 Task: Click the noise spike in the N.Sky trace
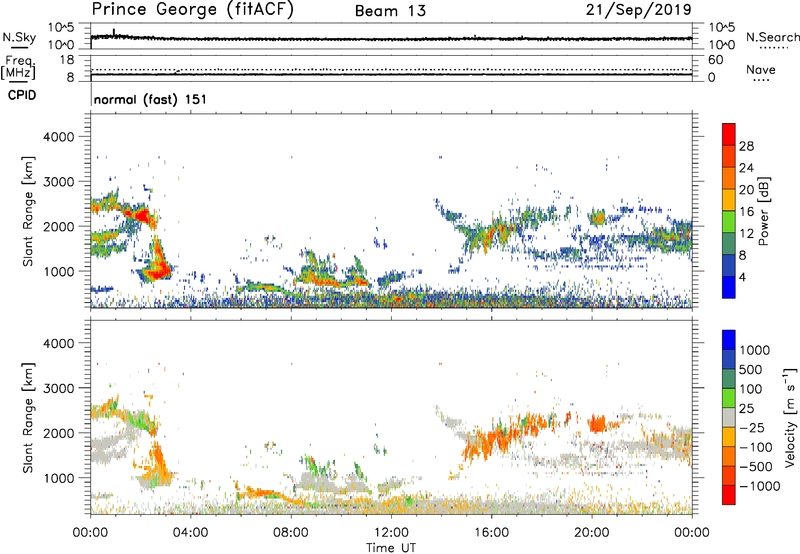pos(114,33)
